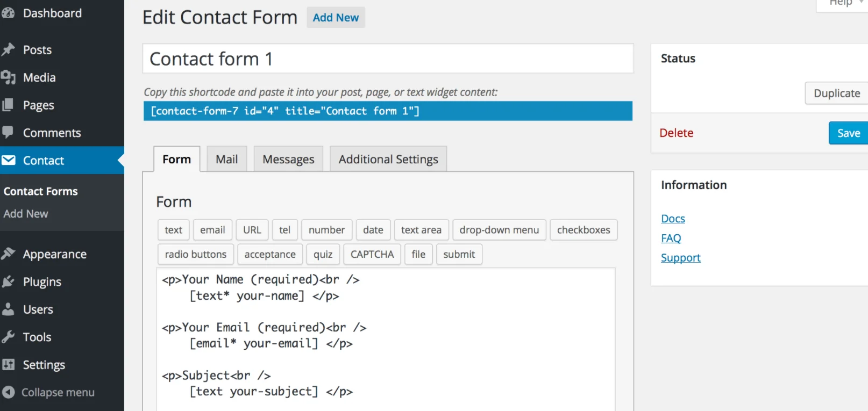This screenshot has width=868, height=411.
Task: Click the Settings sliders icon
Action: pyautogui.click(x=8, y=364)
